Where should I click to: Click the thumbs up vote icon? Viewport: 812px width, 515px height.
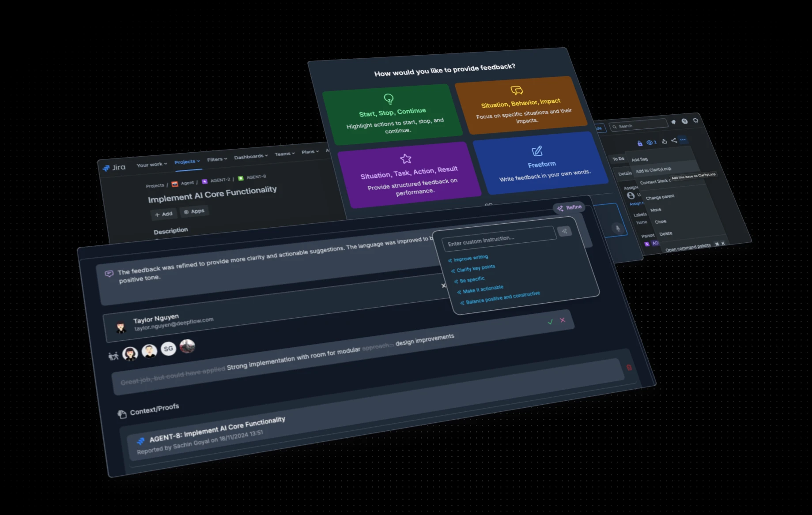(x=664, y=141)
